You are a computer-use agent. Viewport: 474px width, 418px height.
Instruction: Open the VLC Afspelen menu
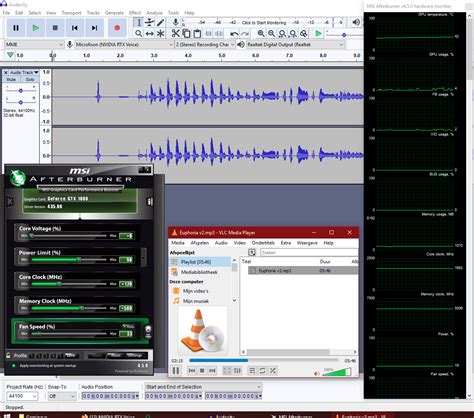tap(200, 243)
